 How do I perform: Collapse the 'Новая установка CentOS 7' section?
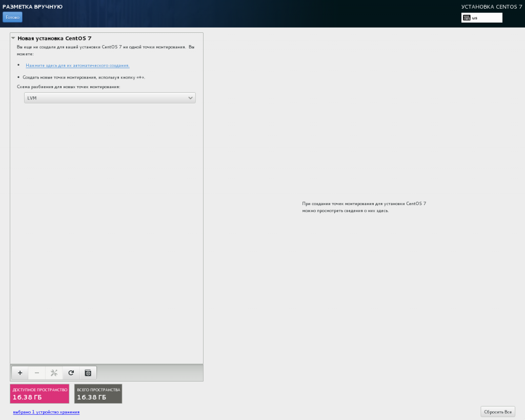[13, 38]
